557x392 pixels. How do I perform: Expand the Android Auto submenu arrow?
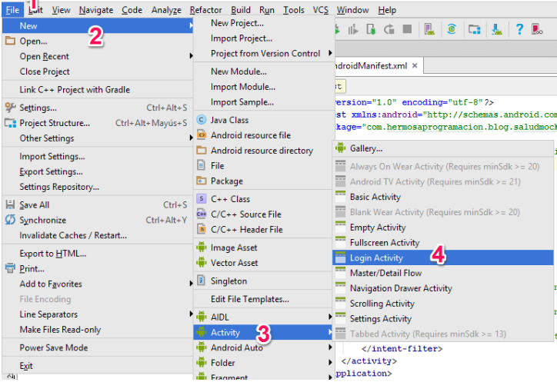(x=330, y=347)
